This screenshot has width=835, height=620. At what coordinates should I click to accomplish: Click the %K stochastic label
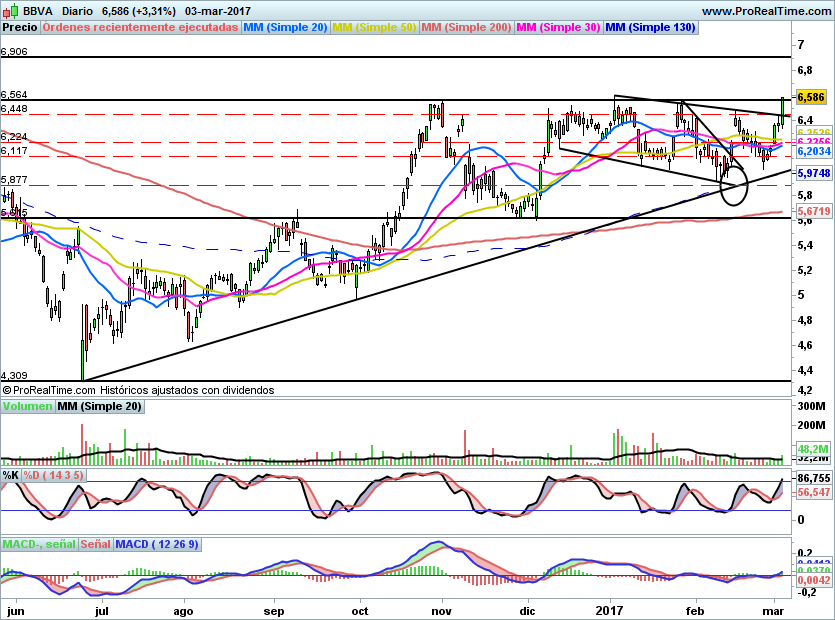[11, 475]
